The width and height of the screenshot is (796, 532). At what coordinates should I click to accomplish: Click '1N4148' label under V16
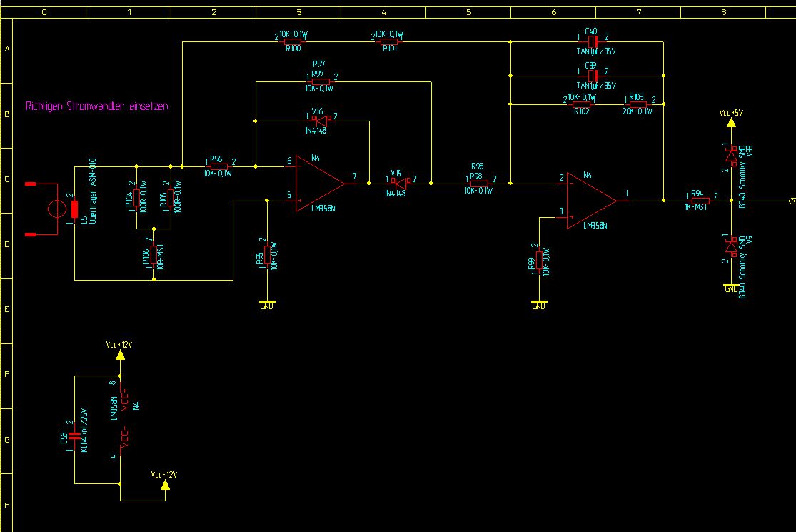coord(316,131)
